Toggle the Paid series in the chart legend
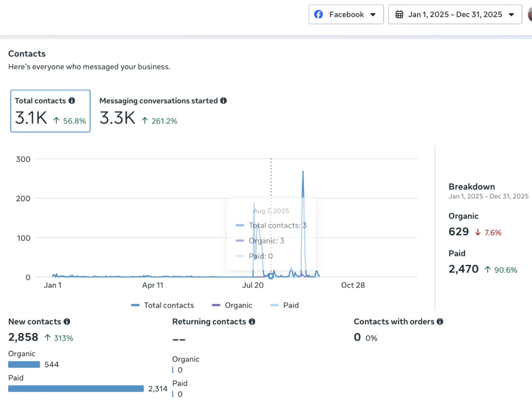The height and width of the screenshot is (401, 532). coord(285,305)
